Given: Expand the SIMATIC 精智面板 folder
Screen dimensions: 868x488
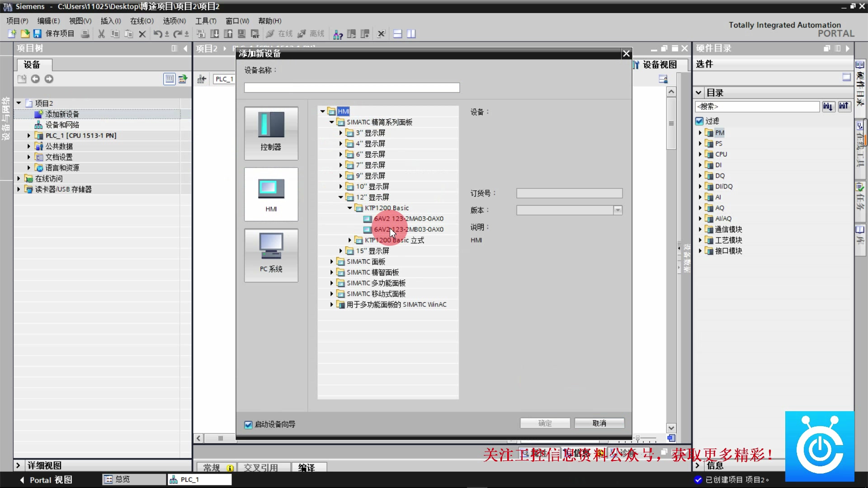Looking at the screenshot, I should pos(331,272).
